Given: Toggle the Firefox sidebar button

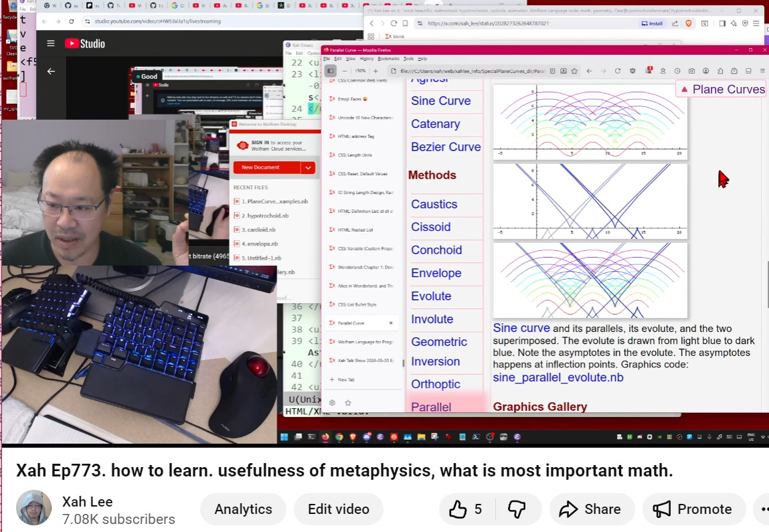Looking at the screenshot, I should (330, 71).
